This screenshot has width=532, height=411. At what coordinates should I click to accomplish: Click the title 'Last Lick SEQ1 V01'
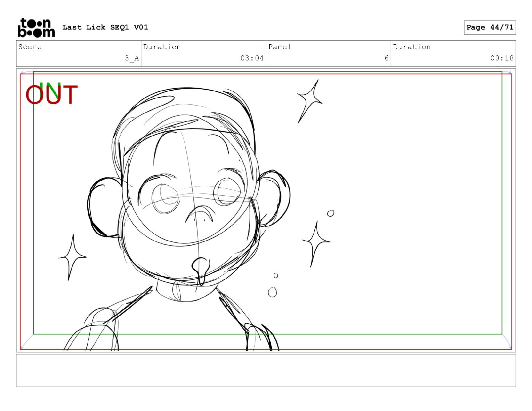pos(105,28)
